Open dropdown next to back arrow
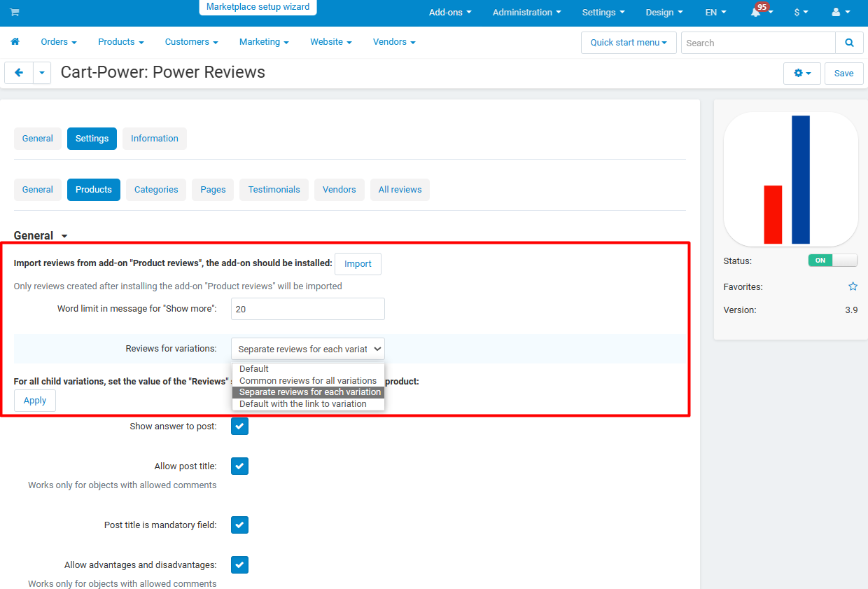Image resolution: width=868 pixels, height=589 pixels. (x=42, y=73)
